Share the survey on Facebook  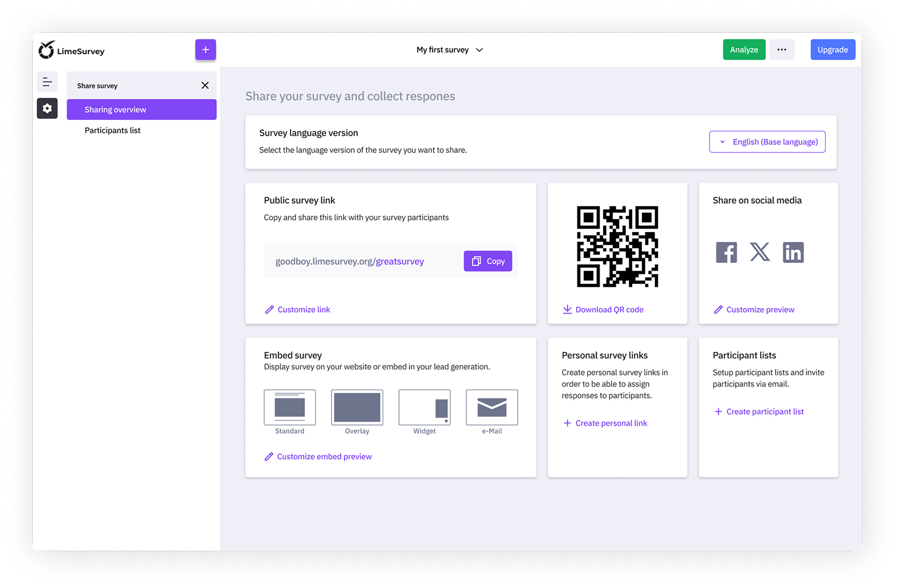click(726, 252)
